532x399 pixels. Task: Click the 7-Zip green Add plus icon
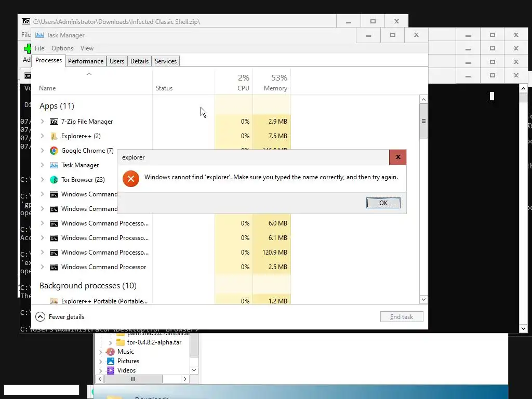[x=27, y=48]
